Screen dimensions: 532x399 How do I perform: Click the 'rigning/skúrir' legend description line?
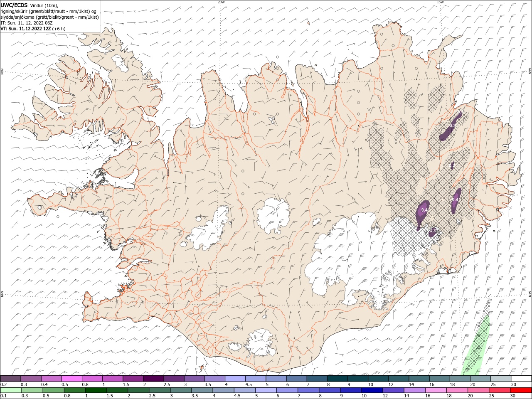(x=49, y=11)
